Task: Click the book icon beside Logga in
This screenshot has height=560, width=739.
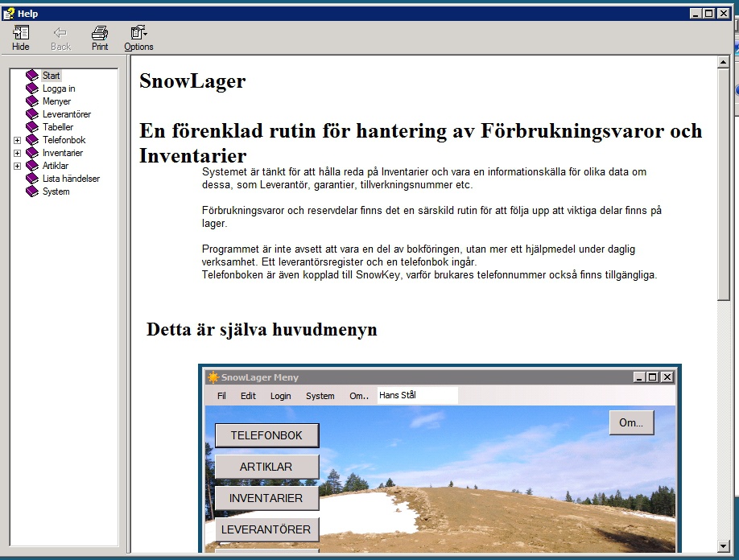Action: pos(32,88)
